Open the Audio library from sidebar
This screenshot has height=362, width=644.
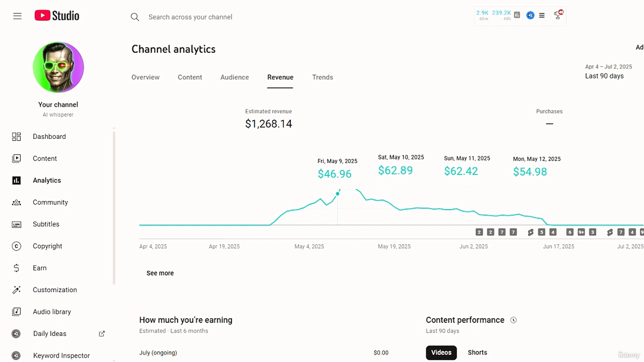(52, 312)
